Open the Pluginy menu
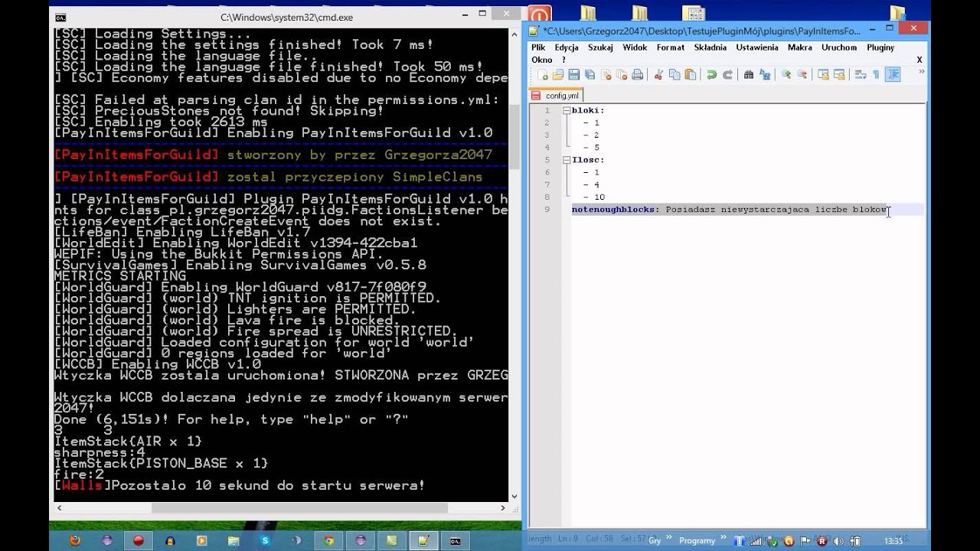The height and width of the screenshot is (551, 980). click(880, 47)
